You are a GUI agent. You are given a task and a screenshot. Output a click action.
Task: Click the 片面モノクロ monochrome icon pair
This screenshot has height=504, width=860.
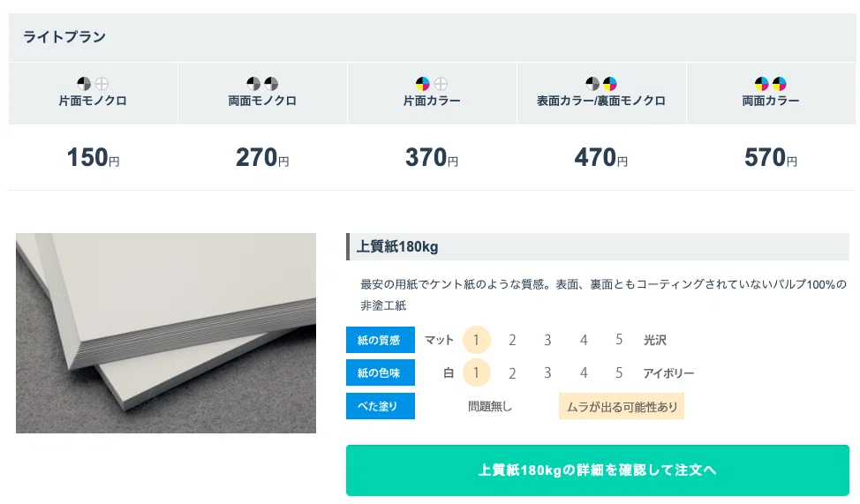(x=93, y=84)
